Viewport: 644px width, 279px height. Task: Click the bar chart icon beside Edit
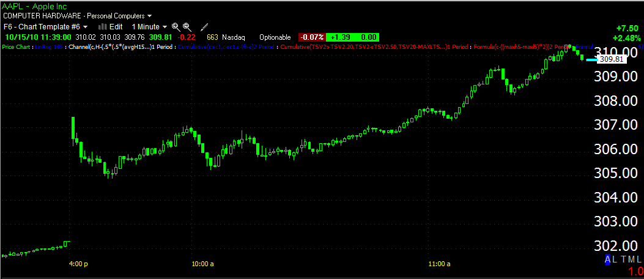coord(102,27)
